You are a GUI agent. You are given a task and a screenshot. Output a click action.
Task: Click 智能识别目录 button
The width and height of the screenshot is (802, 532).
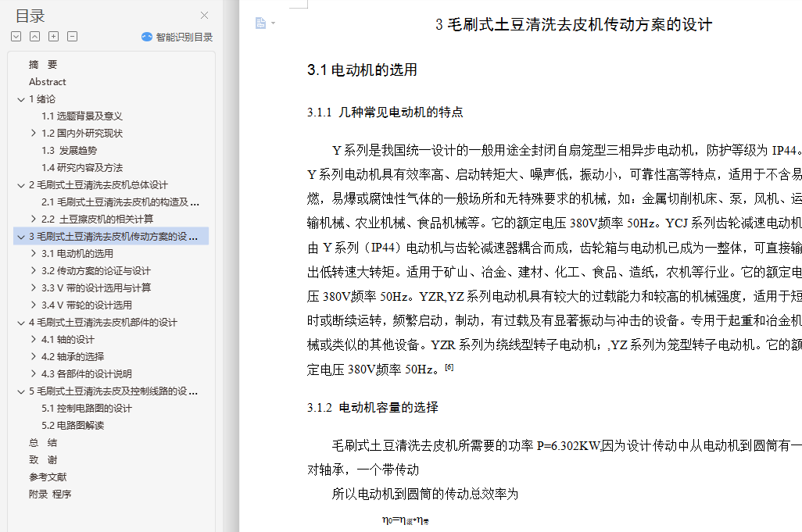177,37
